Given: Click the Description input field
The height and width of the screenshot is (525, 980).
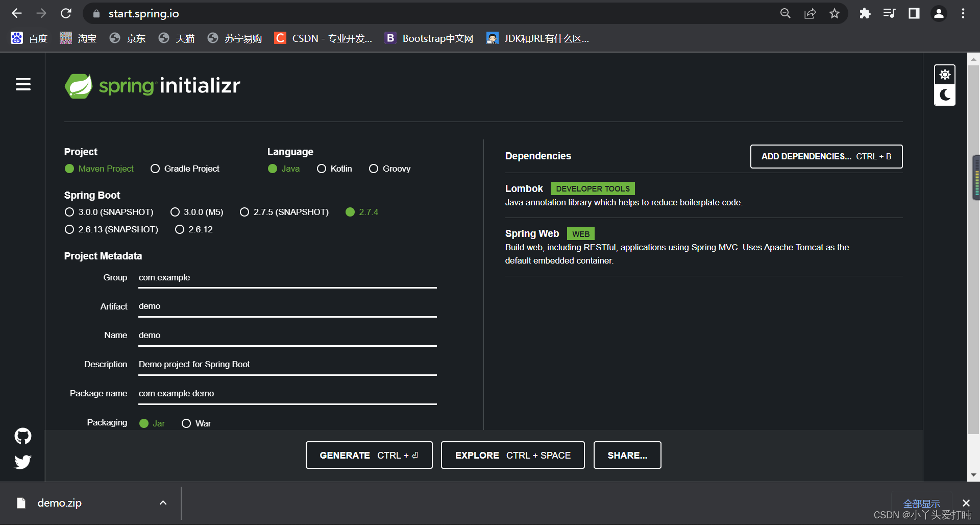Looking at the screenshot, I should click(x=287, y=365).
